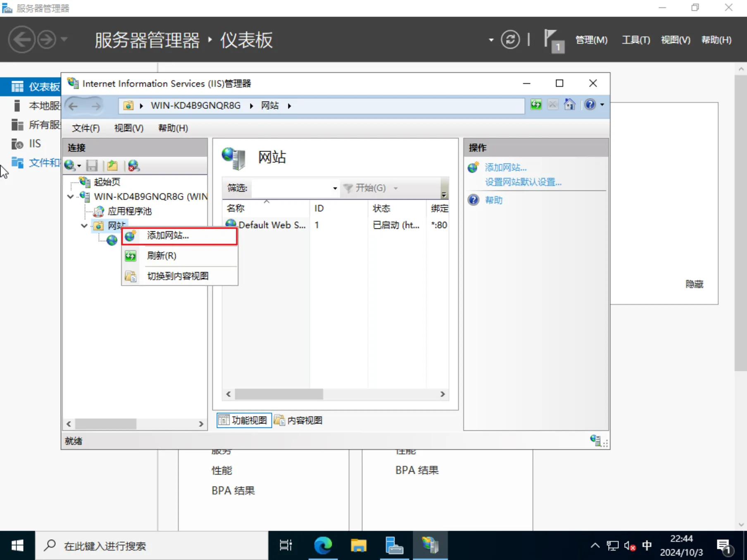The height and width of the screenshot is (560, 747).
Task: Select 起始页 in the connections tree
Action: pyautogui.click(x=107, y=182)
